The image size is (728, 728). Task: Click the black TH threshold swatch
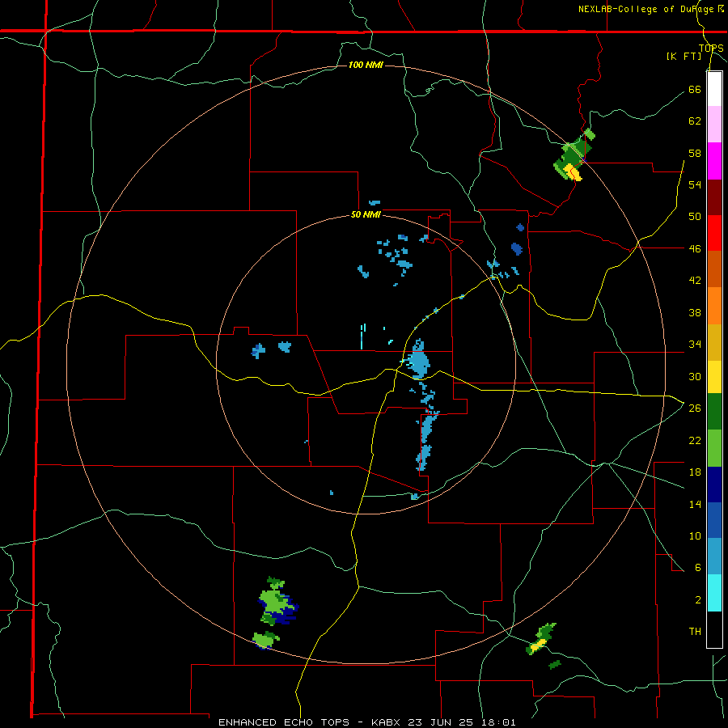[714, 629]
